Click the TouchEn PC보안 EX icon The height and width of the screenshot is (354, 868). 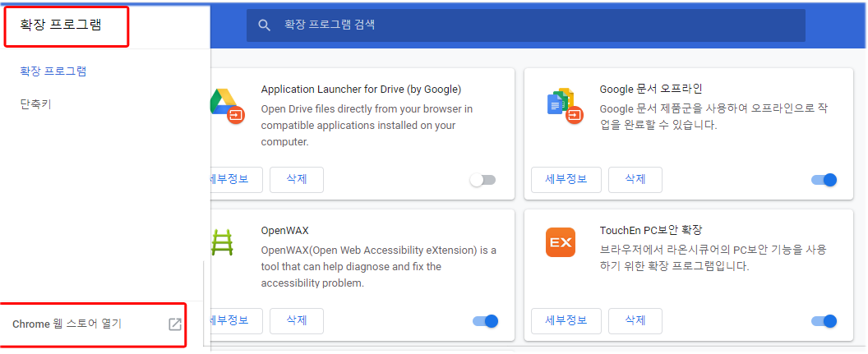(x=561, y=242)
